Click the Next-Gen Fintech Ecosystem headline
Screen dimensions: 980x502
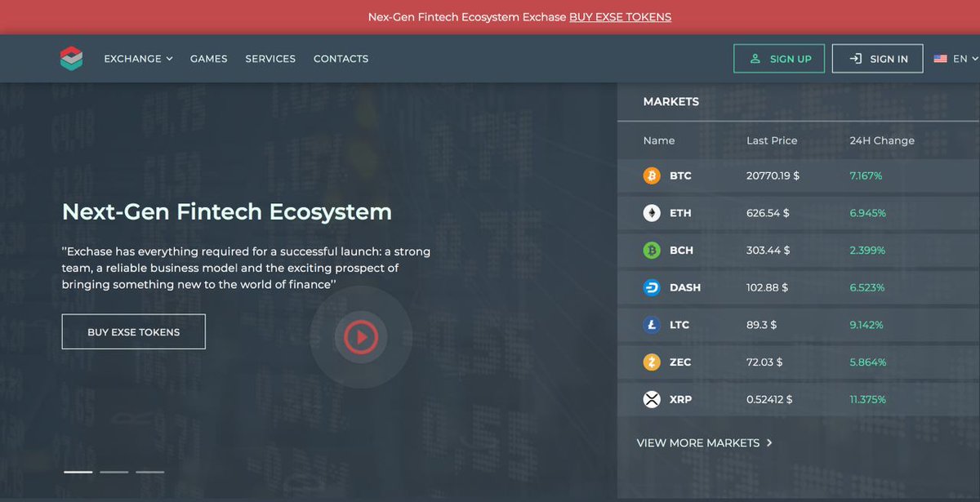click(x=227, y=211)
